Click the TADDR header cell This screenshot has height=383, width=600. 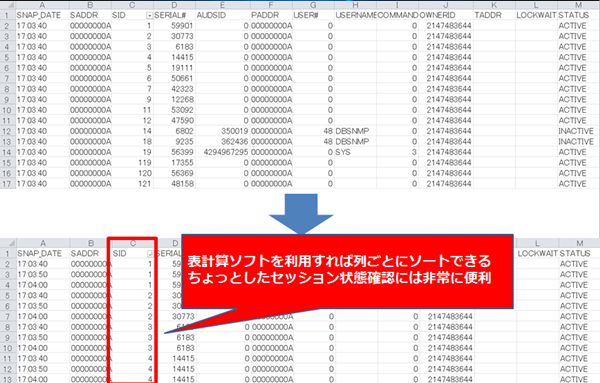click(494, 15)
